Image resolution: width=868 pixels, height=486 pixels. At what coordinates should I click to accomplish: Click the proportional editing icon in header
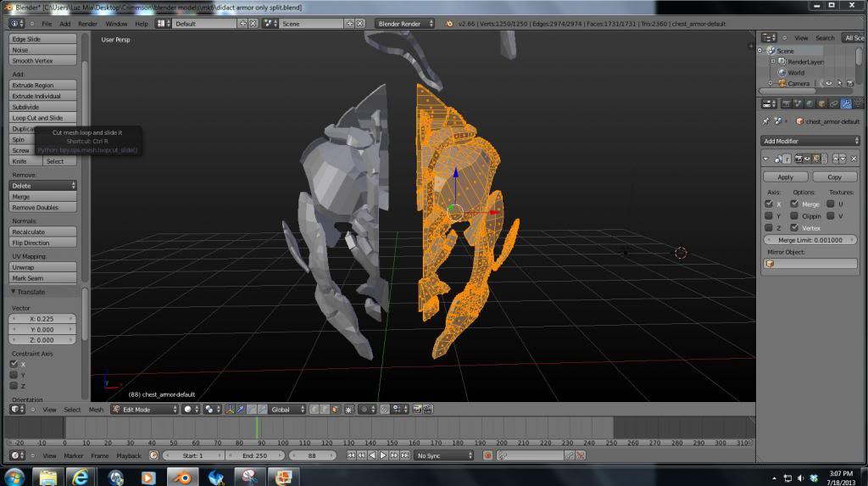point(365,410)
